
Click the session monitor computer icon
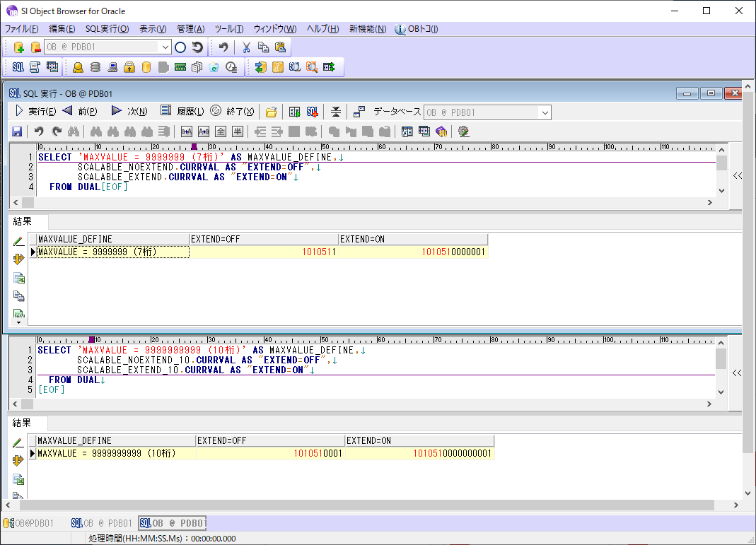click(113, 66)
